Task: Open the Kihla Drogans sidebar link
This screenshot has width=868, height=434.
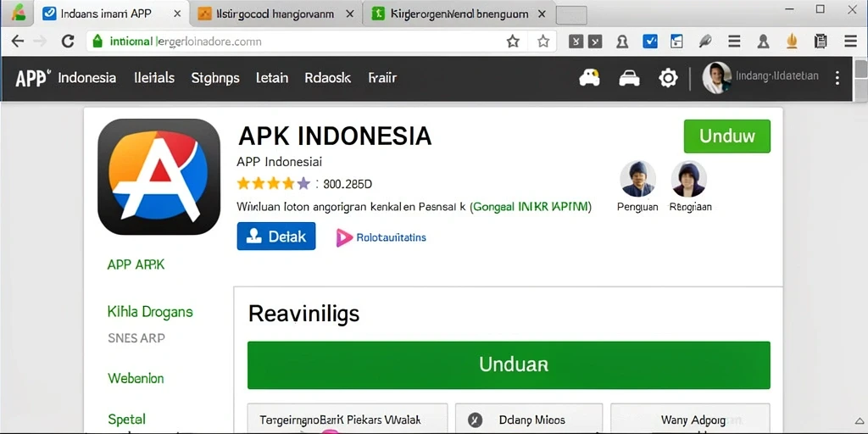Action: click(150, 312)
